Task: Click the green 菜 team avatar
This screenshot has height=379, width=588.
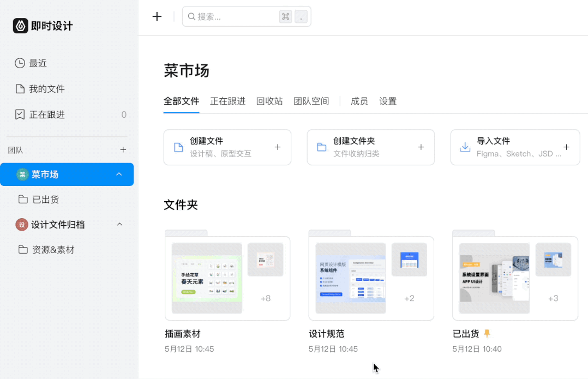Action: click(x=22, y=175)
